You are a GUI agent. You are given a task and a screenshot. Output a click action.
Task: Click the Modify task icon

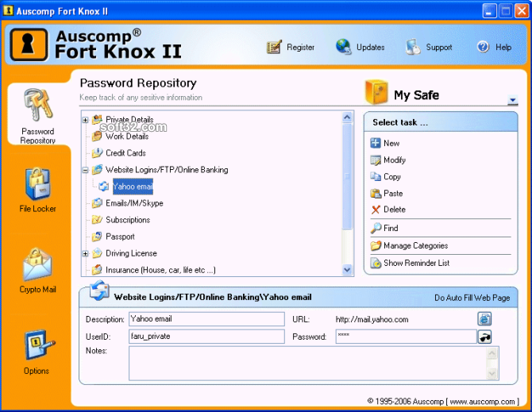(376, 160)
